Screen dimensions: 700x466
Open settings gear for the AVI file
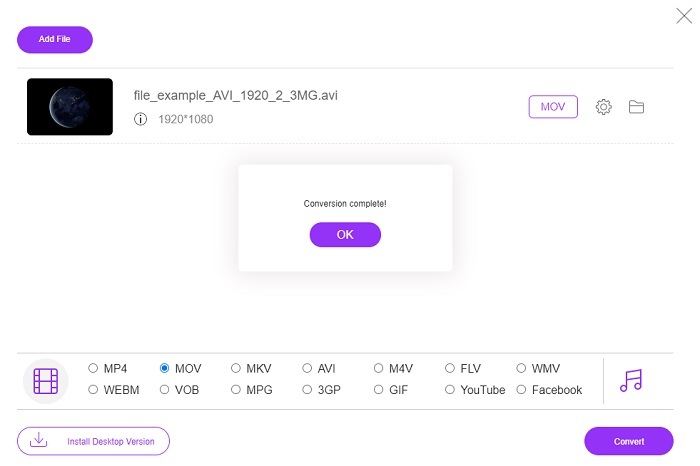603,107
